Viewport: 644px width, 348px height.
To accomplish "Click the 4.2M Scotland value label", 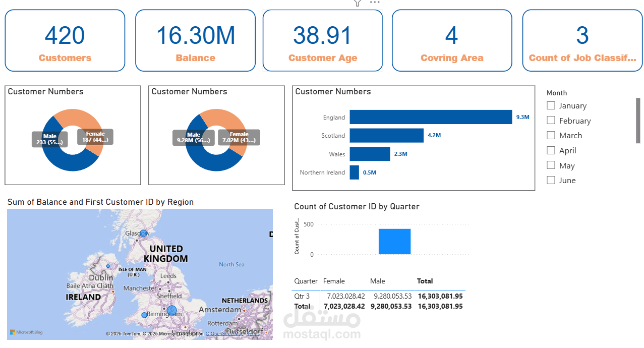I will pos(434,135).
